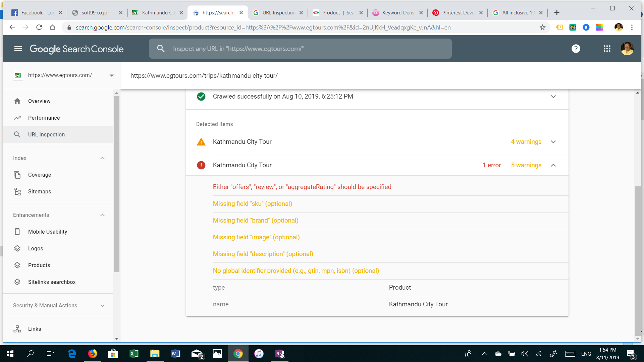Click the sidebar navigation scrollbar
Viewport: 644px width, 362px height.
point(116,184)
